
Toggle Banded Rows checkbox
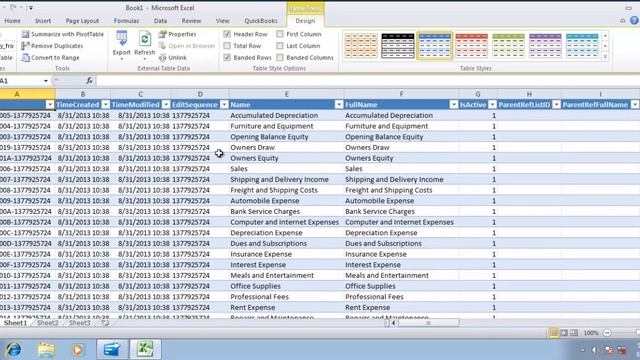(227, 58)
